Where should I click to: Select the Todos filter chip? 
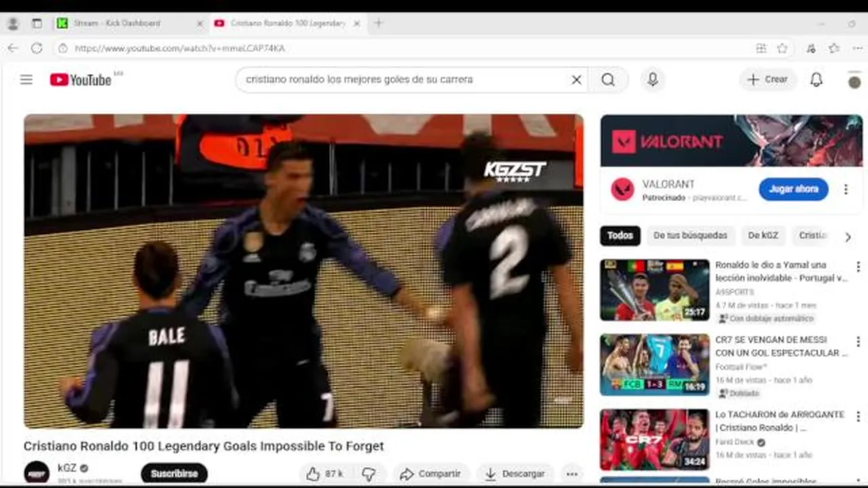(620, 236)
